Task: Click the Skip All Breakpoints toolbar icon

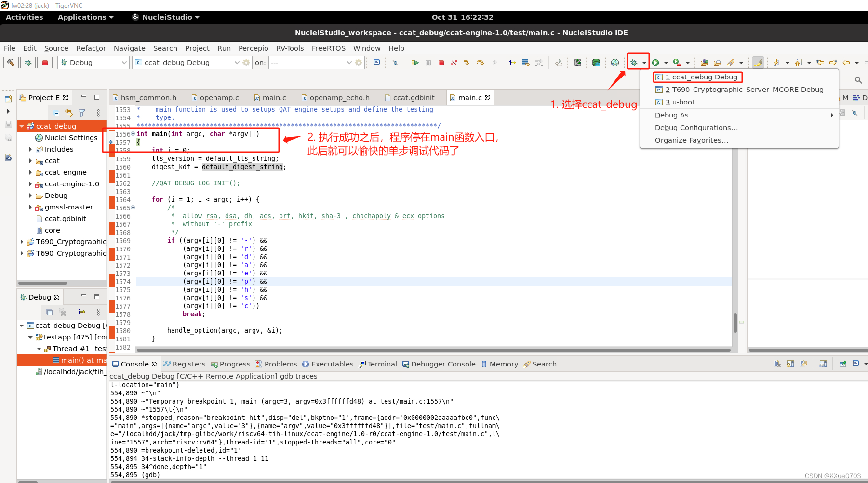Action: pyautogui.click(x=395, y=63)
